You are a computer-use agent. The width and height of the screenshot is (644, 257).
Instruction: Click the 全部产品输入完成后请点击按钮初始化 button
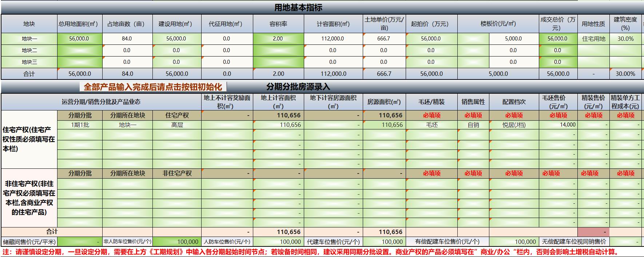coord(153,87)
